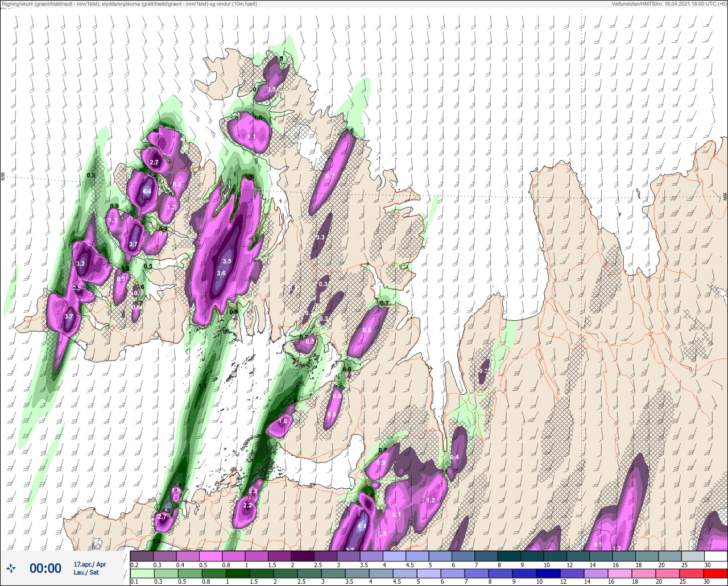Click the '4.3' precipitation value on the map
Viewport: 728px width, 586px height.
pyautogui.click(x=362, y=526)
